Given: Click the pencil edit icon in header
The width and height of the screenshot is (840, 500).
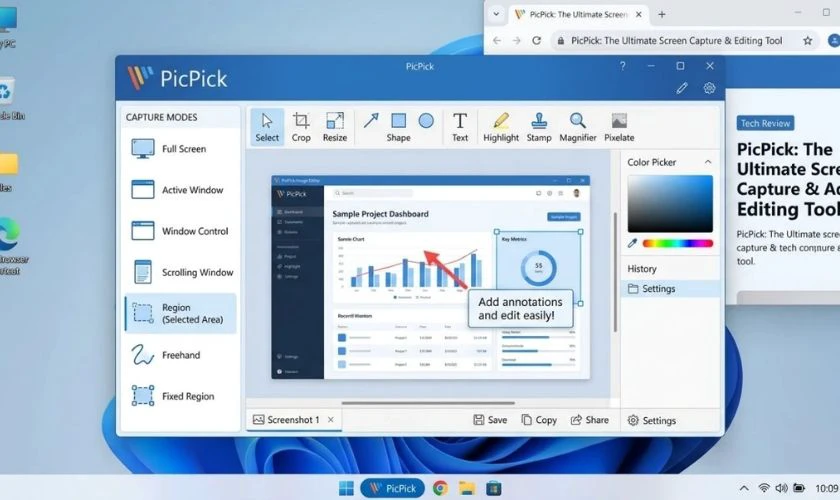Looking at the screenshot, I should [681, 88].
